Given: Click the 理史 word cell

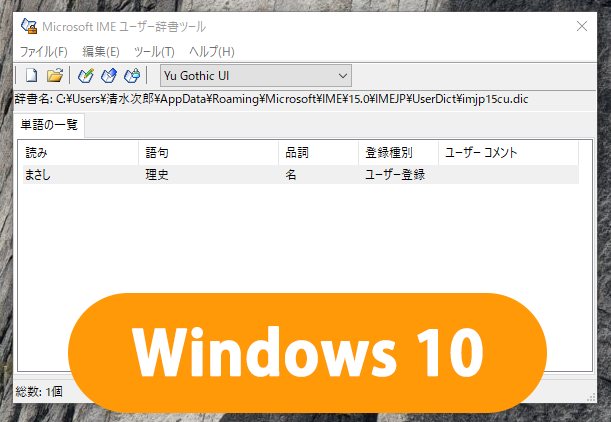Looking at the screenshot, I should (157, 175).
